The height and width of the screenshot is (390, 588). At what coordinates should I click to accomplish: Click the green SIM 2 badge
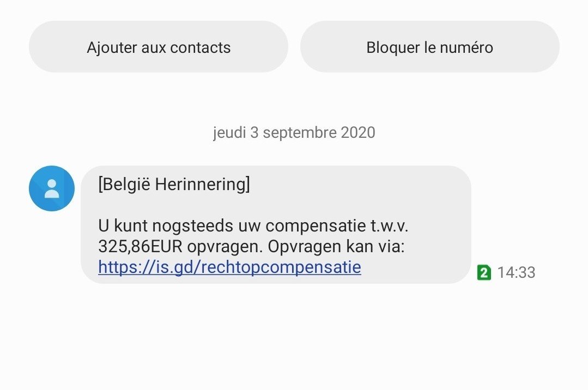(x=483, y=272)
